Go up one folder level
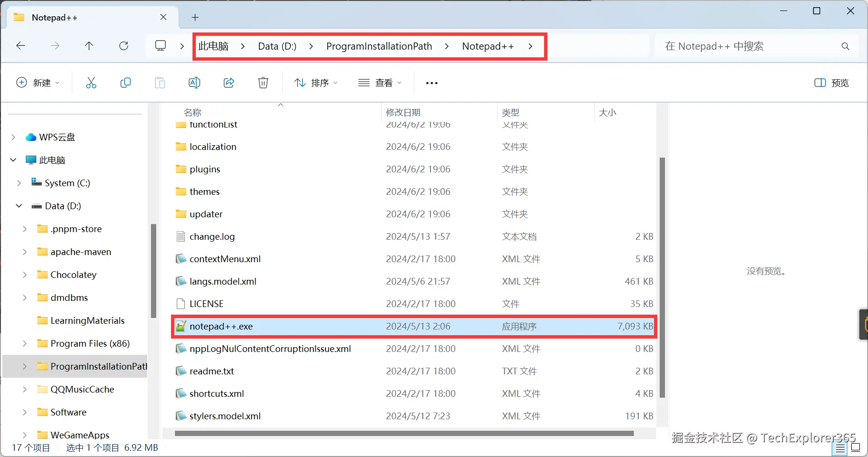This screenshot has height=457, width=868. (89, 46)
